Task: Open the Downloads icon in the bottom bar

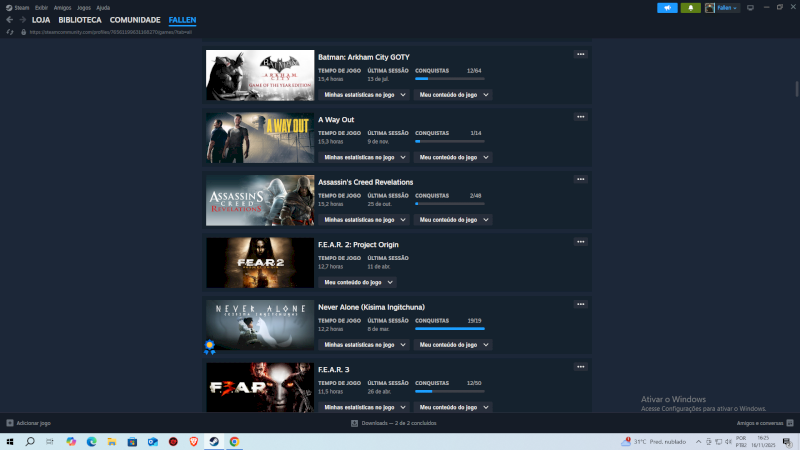Action: tap(354, 423)
